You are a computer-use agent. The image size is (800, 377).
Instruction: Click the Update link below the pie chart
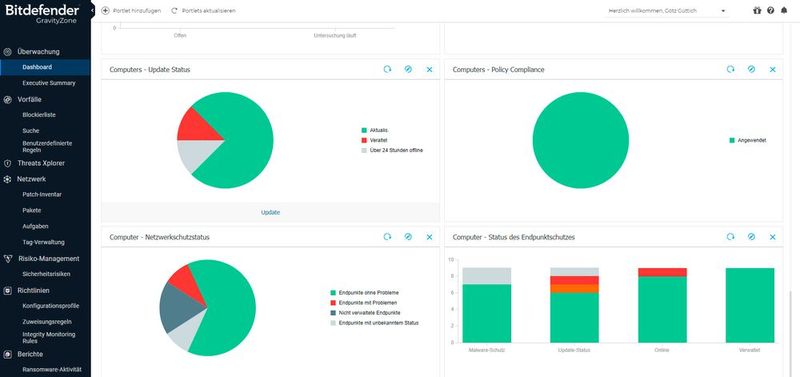click(270, 212)
